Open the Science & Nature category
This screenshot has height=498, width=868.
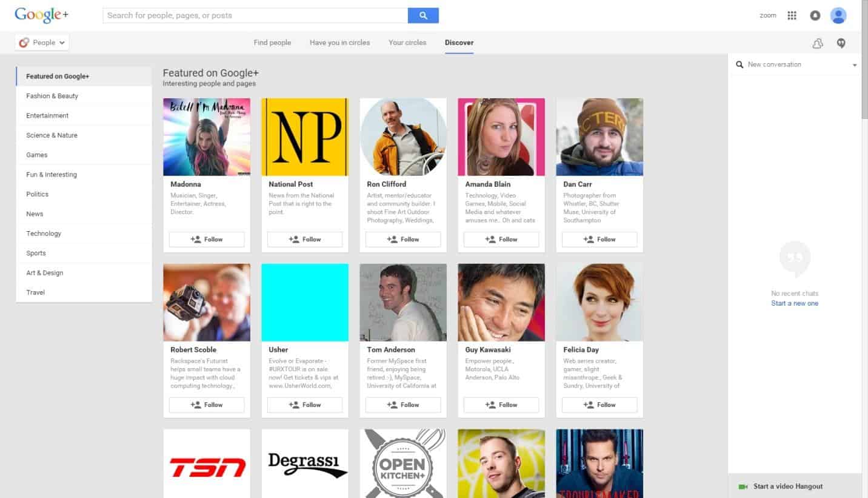[84, 135]
